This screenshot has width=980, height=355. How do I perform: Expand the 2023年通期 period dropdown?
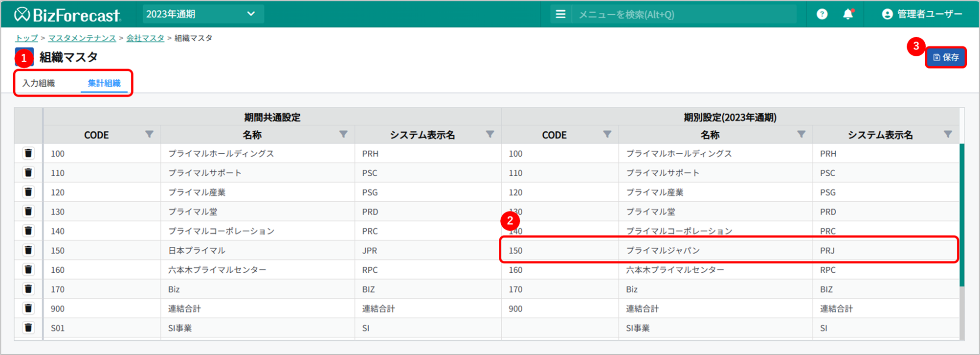pyautogui.click(x=202, y=14)
